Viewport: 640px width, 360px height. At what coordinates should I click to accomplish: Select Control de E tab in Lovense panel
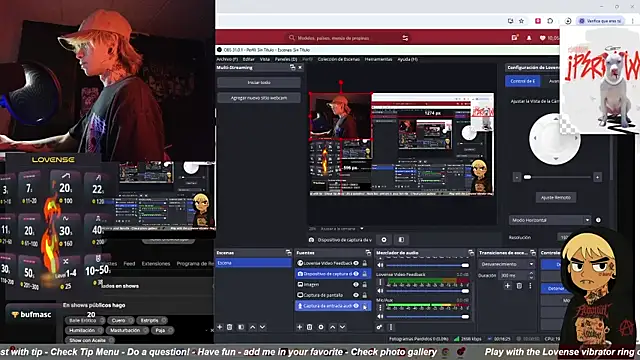click(522, 81)
